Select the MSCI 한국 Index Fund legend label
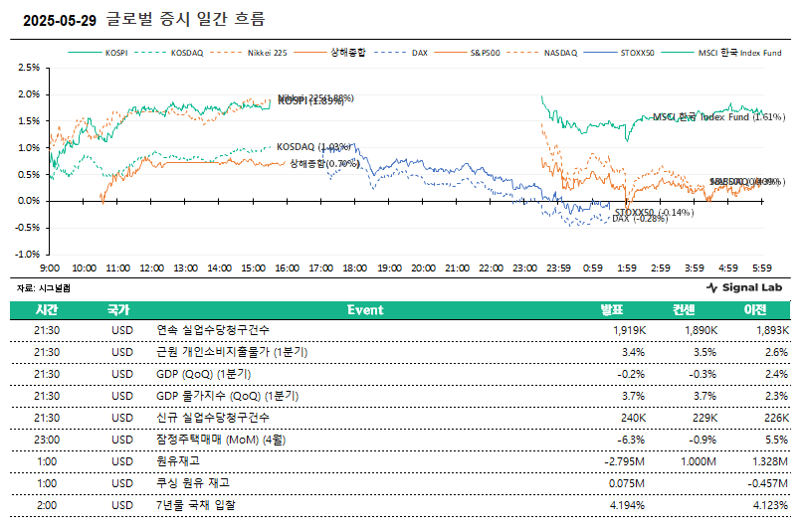This screenshot has width=801, height=532. [x=739, y=53]
